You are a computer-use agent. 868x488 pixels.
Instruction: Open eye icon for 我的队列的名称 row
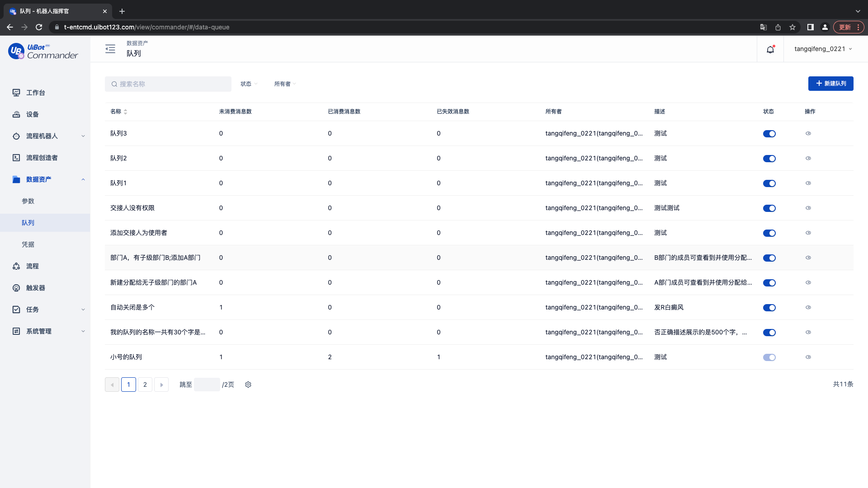click(x=808, y=332)
